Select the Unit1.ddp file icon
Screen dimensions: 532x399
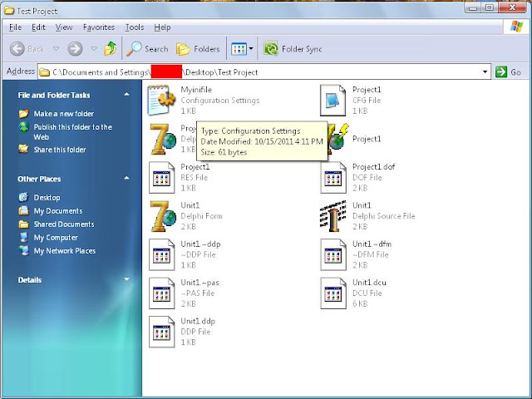tap(161, 332)
